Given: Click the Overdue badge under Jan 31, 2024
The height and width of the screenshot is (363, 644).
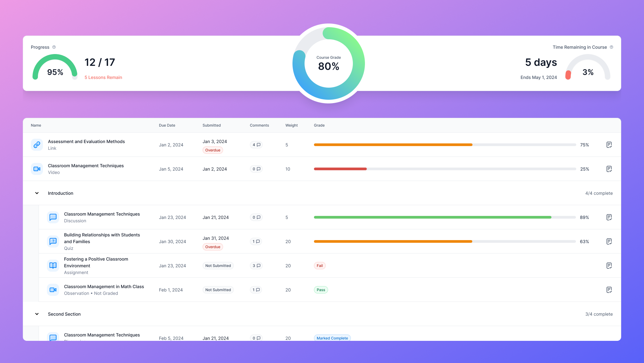Looking at the screenshot, I should tap(213, 247).
